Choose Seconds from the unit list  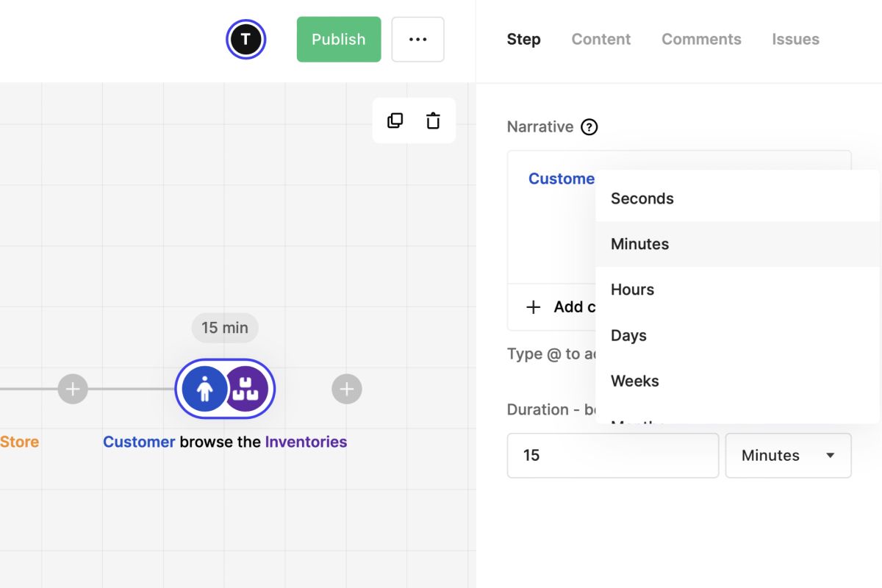642,198
